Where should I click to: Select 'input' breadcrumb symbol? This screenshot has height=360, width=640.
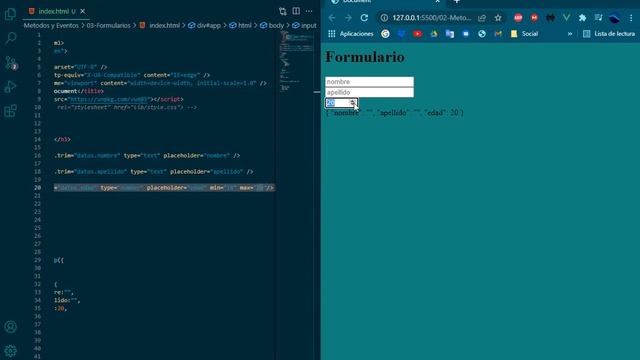tap(304, 25)
